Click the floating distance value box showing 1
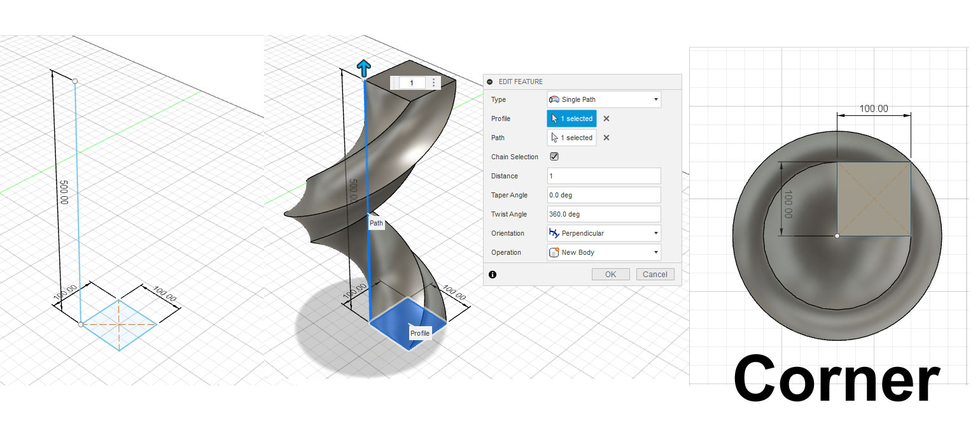 [x=411, y=82]
